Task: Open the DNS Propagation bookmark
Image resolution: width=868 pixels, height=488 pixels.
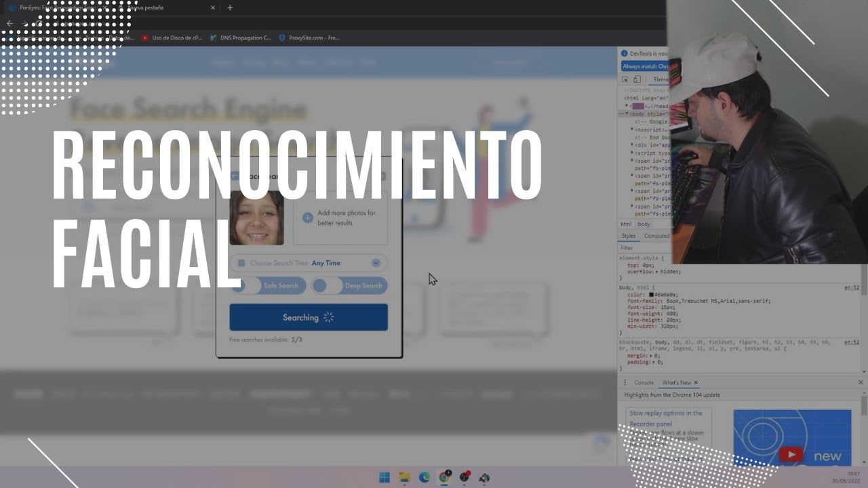Action: tap(240, 38)
